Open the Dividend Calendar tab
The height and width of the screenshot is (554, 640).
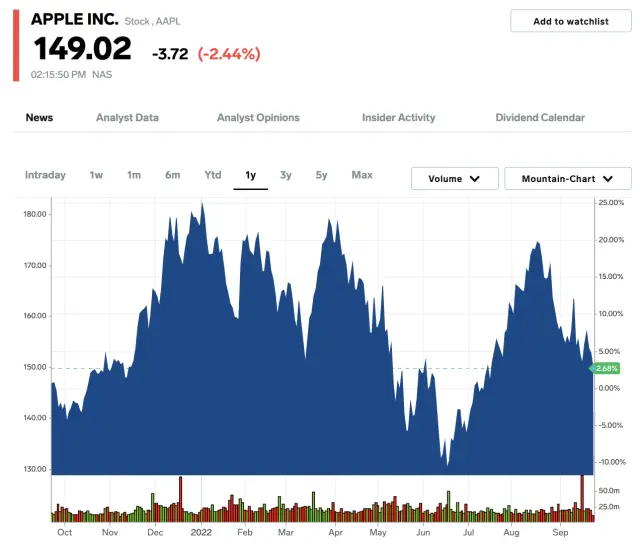[x=540, y=117]
